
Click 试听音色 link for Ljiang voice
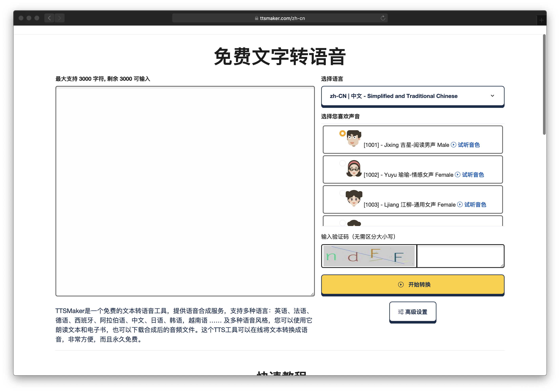475,205
